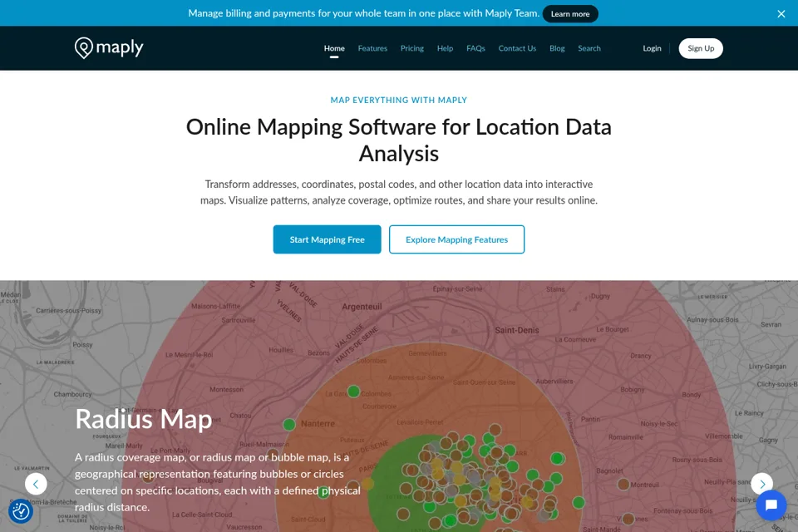This screenshot has height=532, width=798.
Task: Click the Sign Up button
Action: point(701,48)
